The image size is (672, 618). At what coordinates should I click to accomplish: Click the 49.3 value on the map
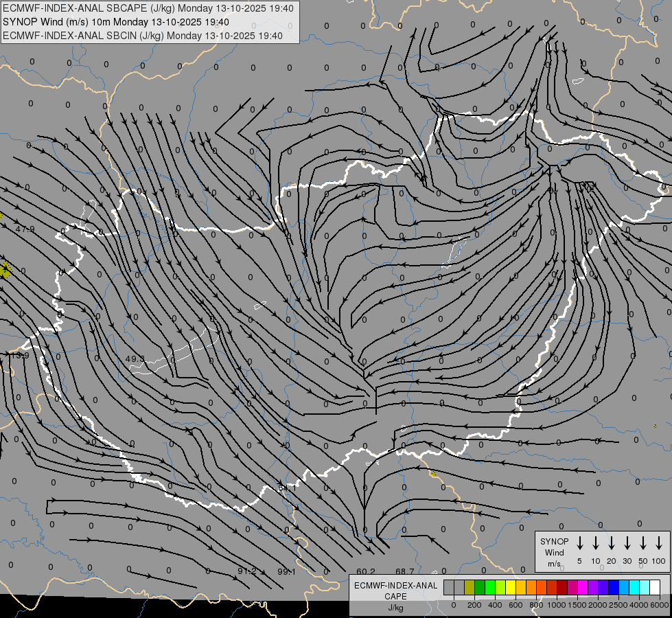click(135, 358)
